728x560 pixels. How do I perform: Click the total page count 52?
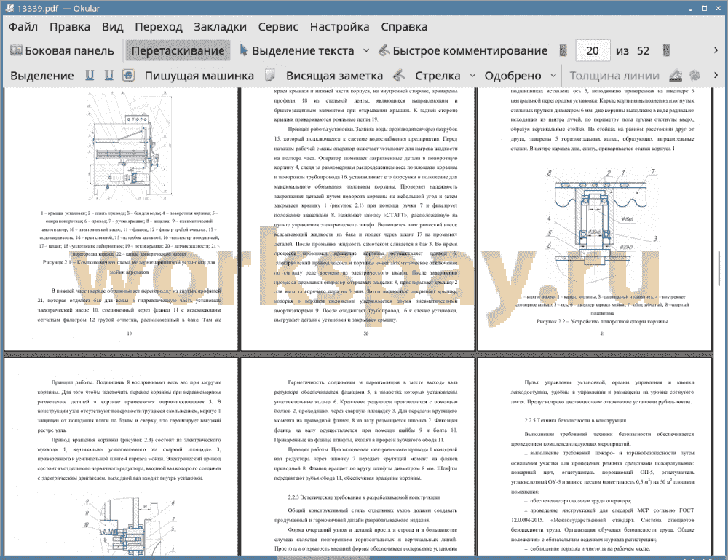[x=643, y=51]
